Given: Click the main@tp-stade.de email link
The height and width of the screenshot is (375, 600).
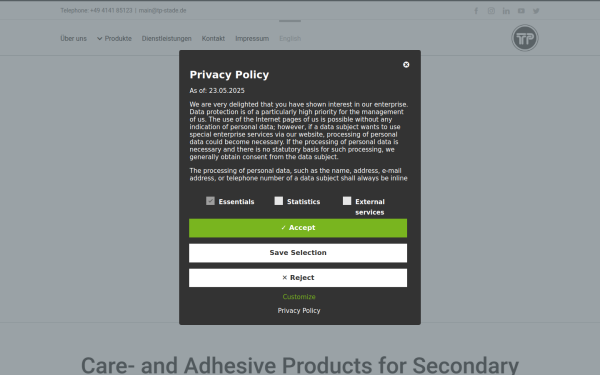Looking at the screenshot, I should [162, 11].
